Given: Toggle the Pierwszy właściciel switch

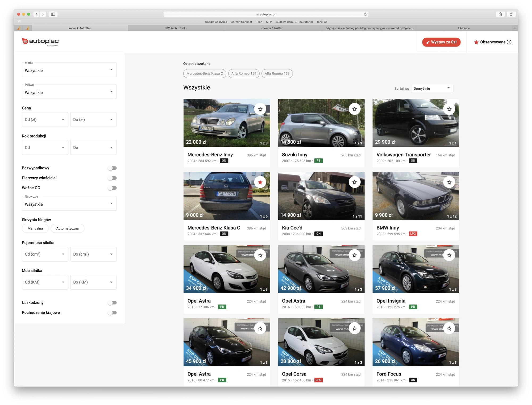Looking at the screenshot, I should (x=112, y=178).
